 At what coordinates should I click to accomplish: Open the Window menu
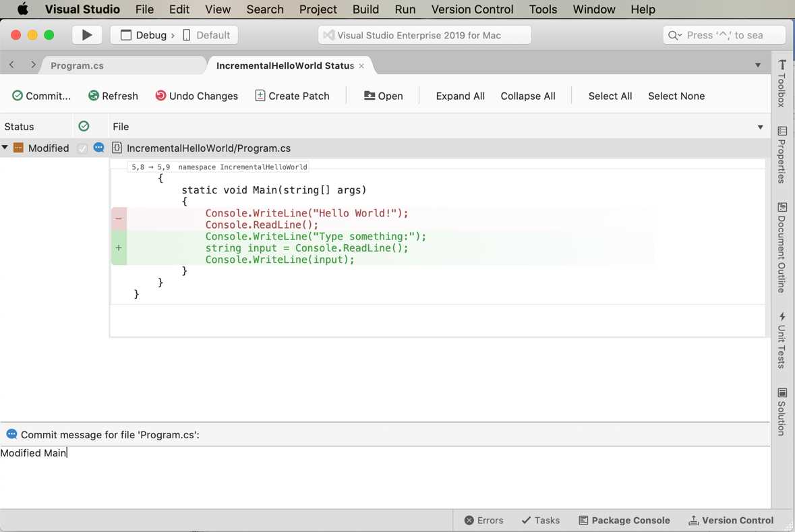pos(593,9)
